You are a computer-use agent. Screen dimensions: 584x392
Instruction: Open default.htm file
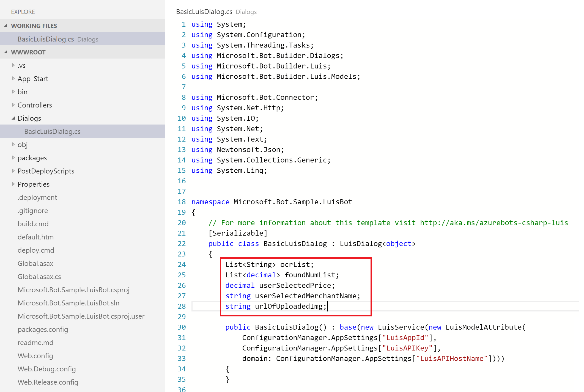(x=36, y=237)
